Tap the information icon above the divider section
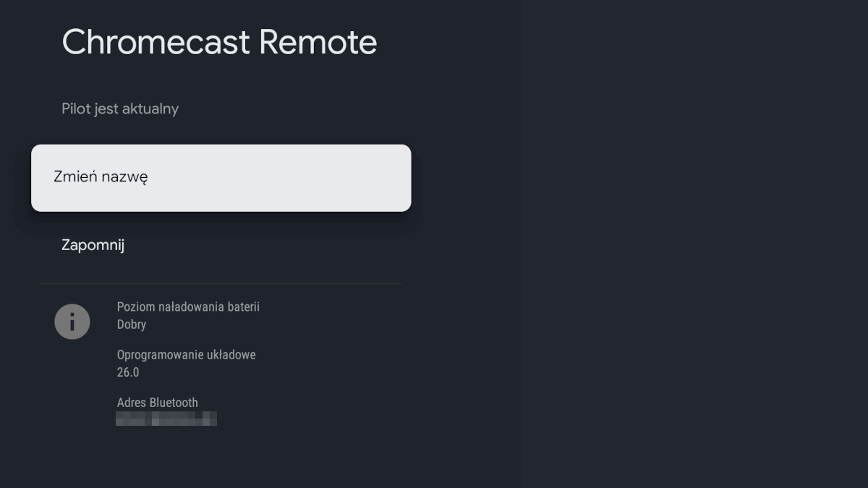Screen dimensions: 868x488 pos(72,321)
